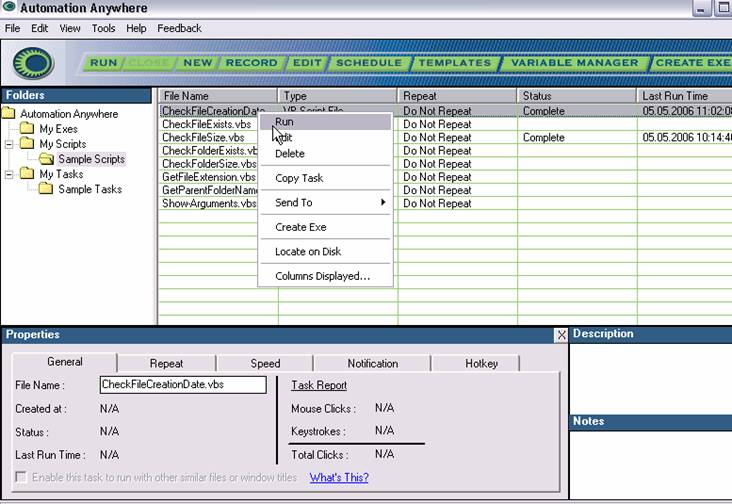Open TEMPLATES from the toolbar
Image resolution: width=732 pixels, height=504 pixels.
point(455,63)
